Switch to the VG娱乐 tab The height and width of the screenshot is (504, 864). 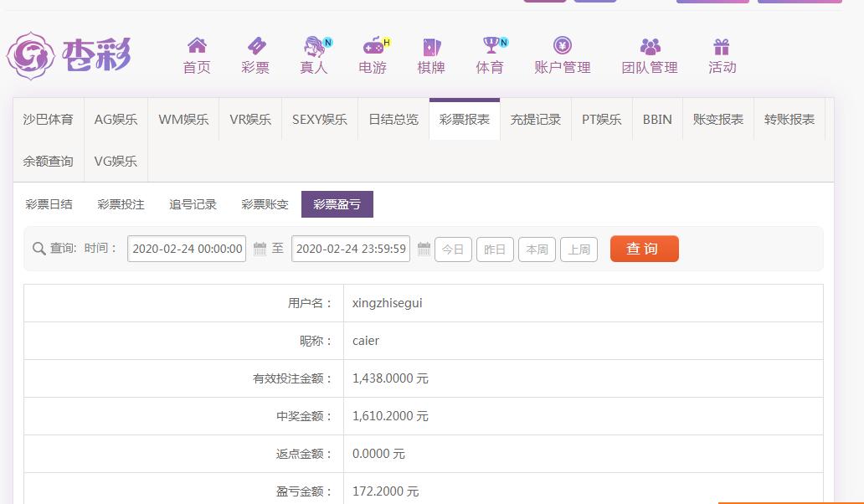coord(116,162)
